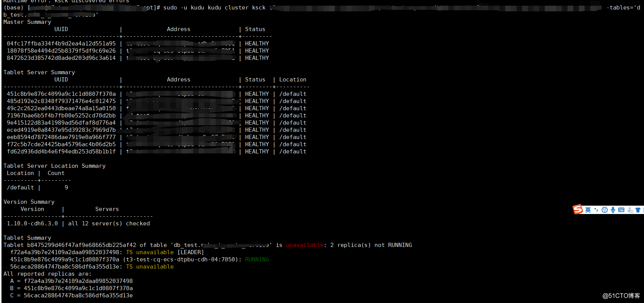
Task: Click the 'Tablet Summary' heading
Action: click(x=27, y=238)
